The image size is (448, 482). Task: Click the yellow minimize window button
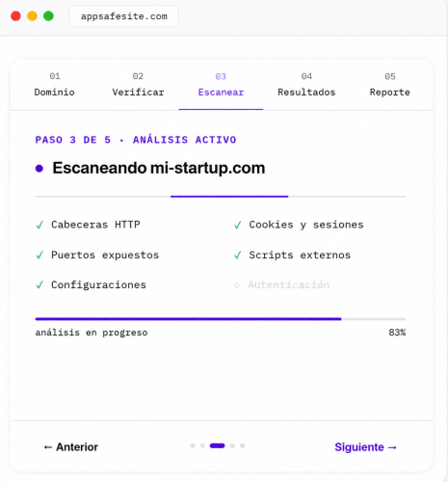coord(32,15)
